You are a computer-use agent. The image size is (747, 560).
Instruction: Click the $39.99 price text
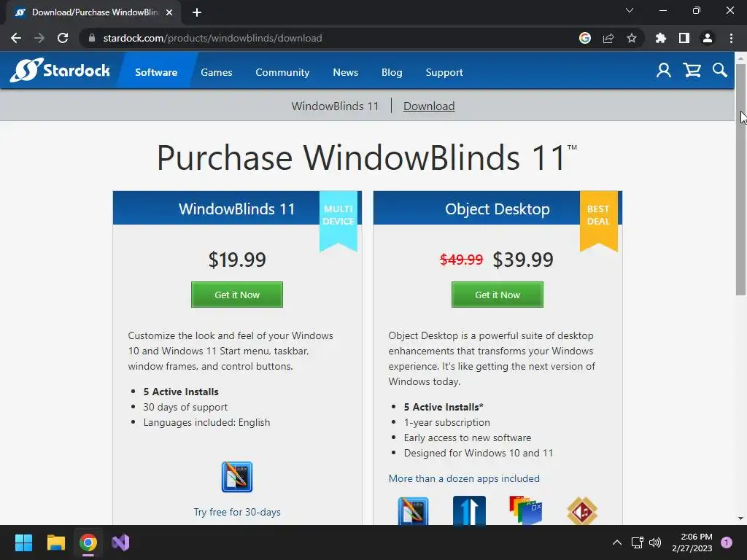(x=523, y=260)
